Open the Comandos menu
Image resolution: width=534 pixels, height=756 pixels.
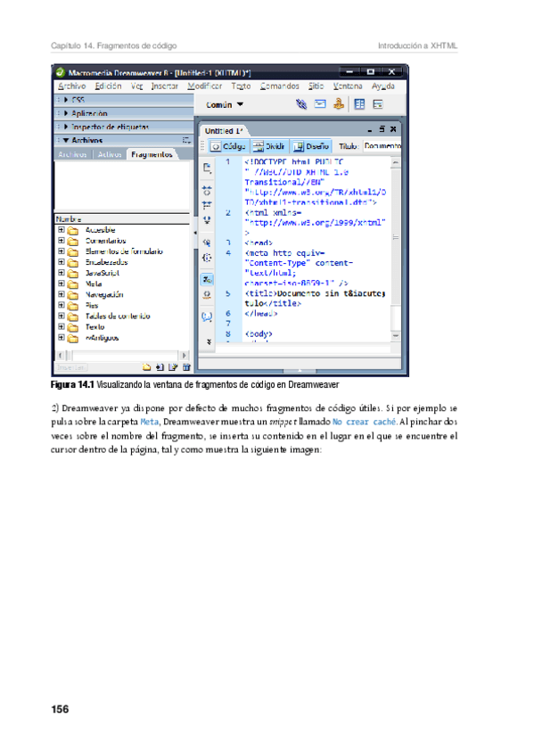coord(280,86)
